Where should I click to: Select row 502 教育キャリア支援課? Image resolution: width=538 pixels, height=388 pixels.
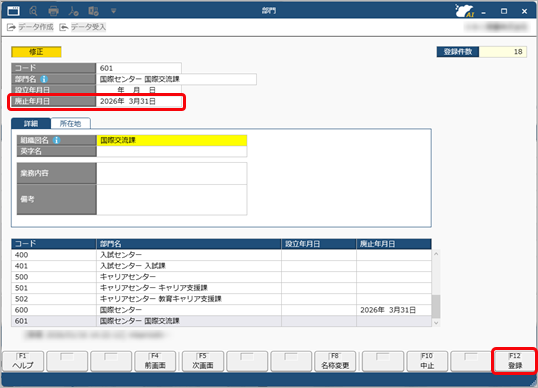[x=221, y=299]
